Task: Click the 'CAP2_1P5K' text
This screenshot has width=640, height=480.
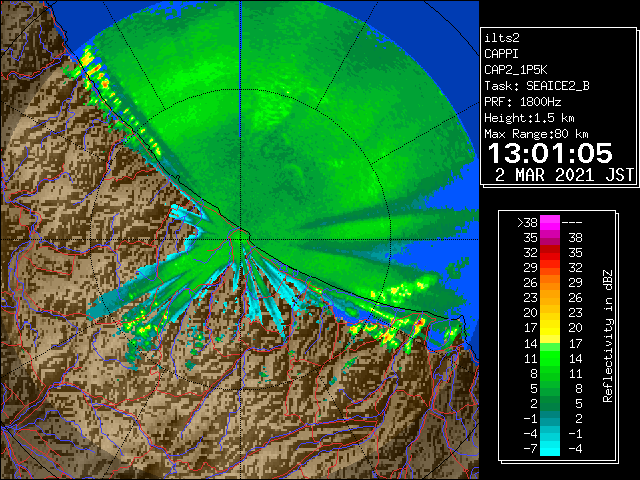Action: coord(516,70)
